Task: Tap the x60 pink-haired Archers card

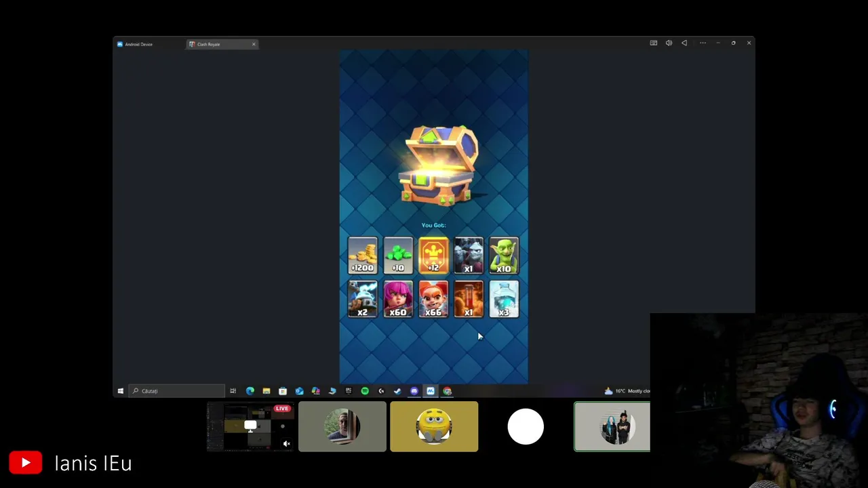Action: (398, 300)
